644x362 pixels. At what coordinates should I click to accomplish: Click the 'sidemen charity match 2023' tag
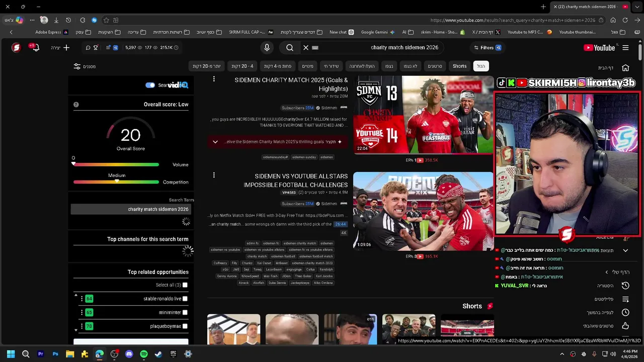[x=312, y=263]
